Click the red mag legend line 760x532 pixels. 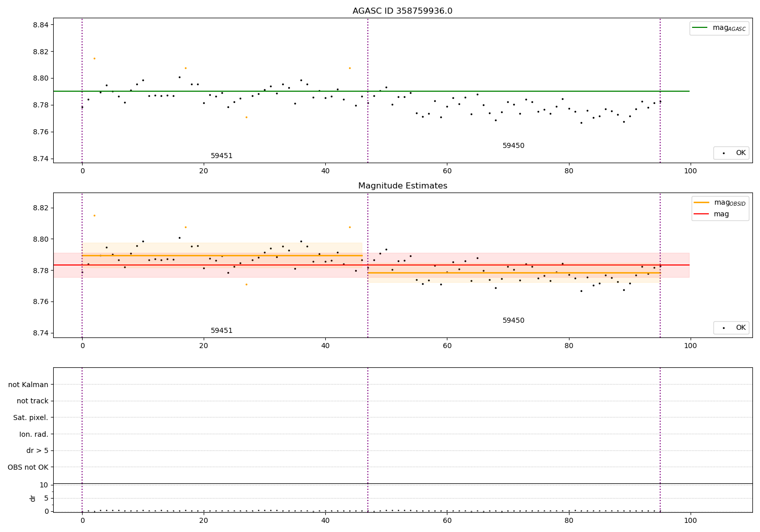click(x=702, y=214)
